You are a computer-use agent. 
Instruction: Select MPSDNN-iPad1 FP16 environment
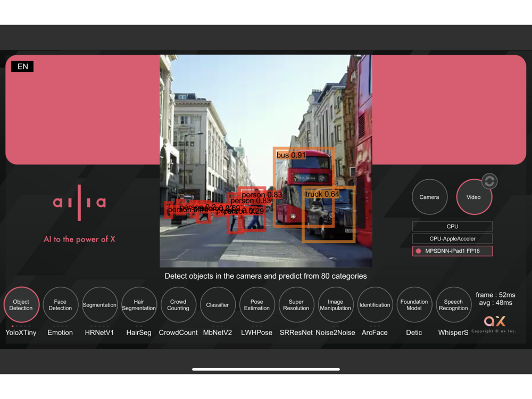tap(452, 251)
